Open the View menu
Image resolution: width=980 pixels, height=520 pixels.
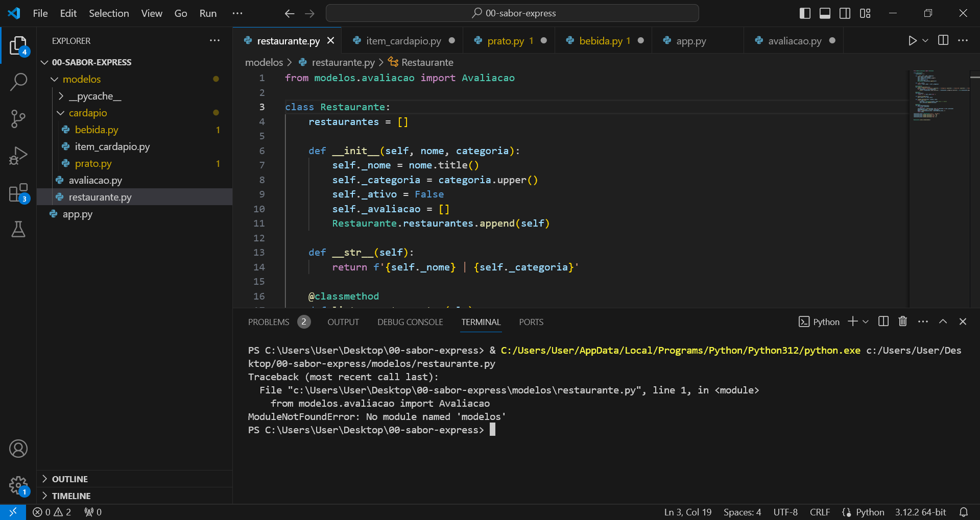click(x=152, y=13)
